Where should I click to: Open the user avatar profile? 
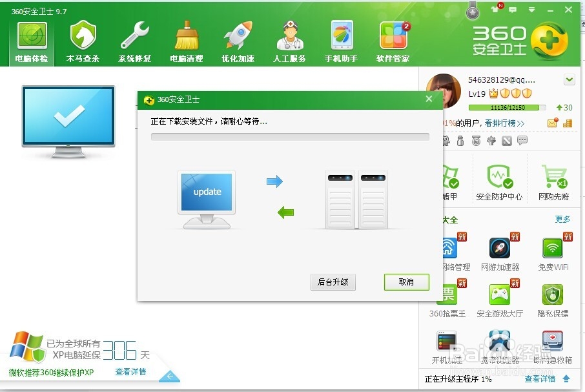pyautogui.click(x=444, y=90)
